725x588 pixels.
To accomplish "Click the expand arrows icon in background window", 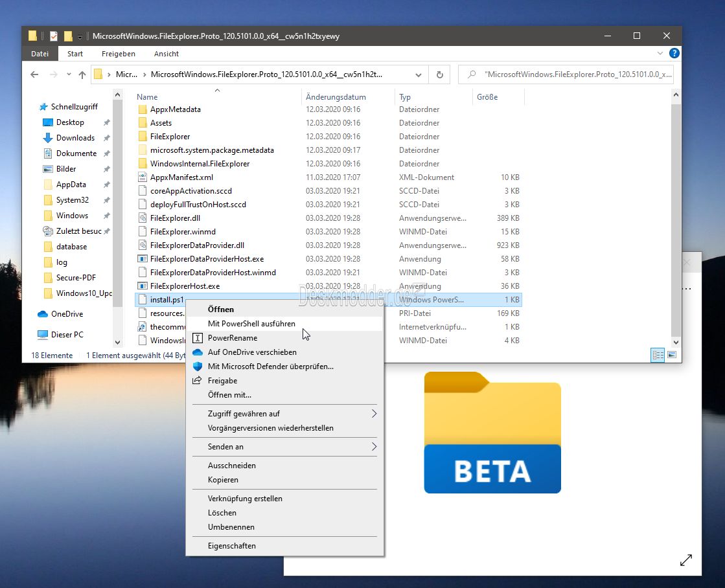I will point(686,560).
